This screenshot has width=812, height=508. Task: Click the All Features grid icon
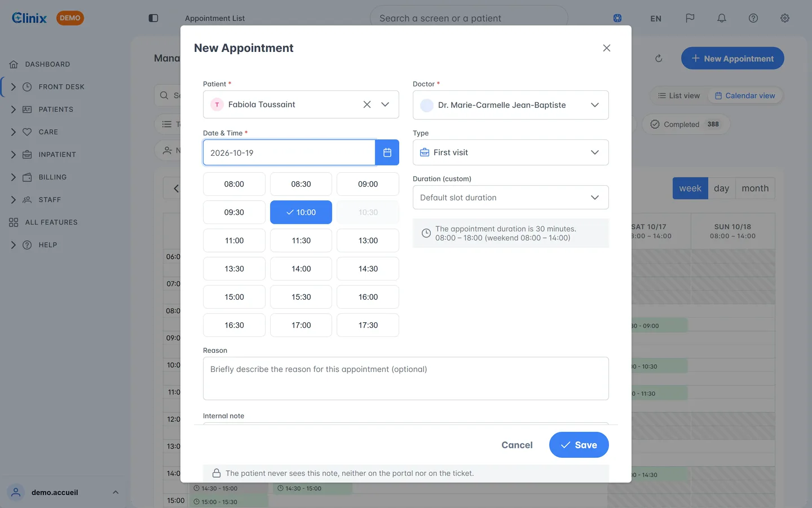tap(14, 222)
